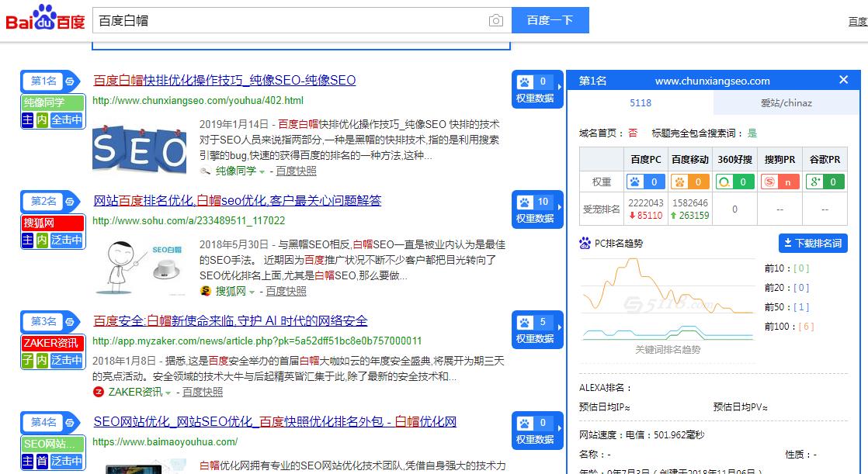
Task: Click 泛击中 tag under 搜狐网
Action: [67, 240]
